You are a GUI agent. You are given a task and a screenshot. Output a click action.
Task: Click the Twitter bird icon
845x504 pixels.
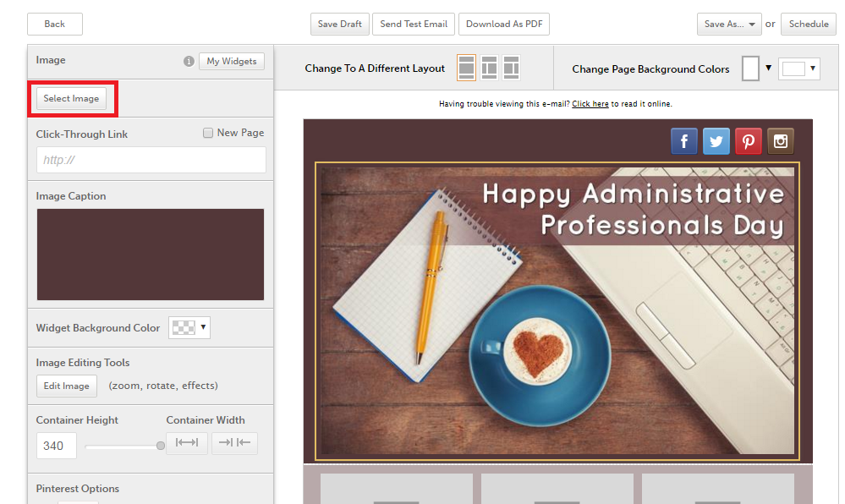point(716,141)
